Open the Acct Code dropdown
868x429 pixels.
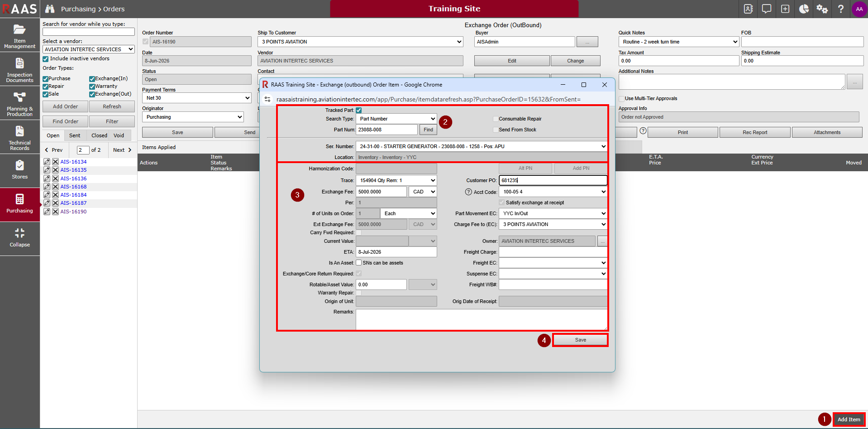[553, 192]
